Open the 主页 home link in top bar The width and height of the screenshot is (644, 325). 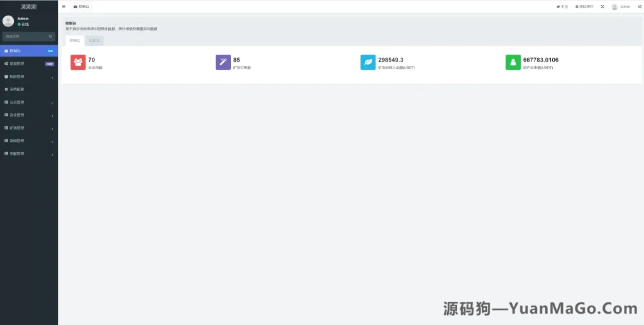coord(562,6)
